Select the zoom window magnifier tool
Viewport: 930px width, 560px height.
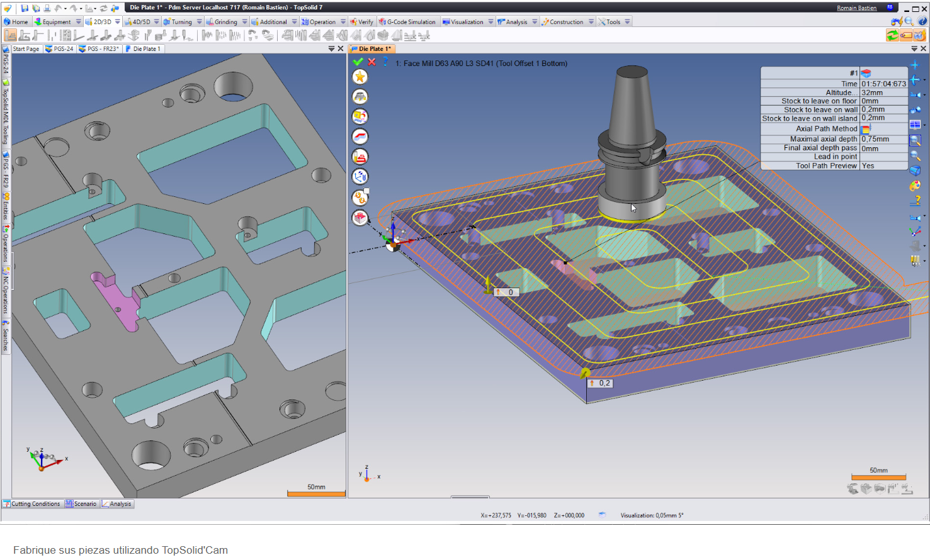pyautogui.click(x=915, y=140)
